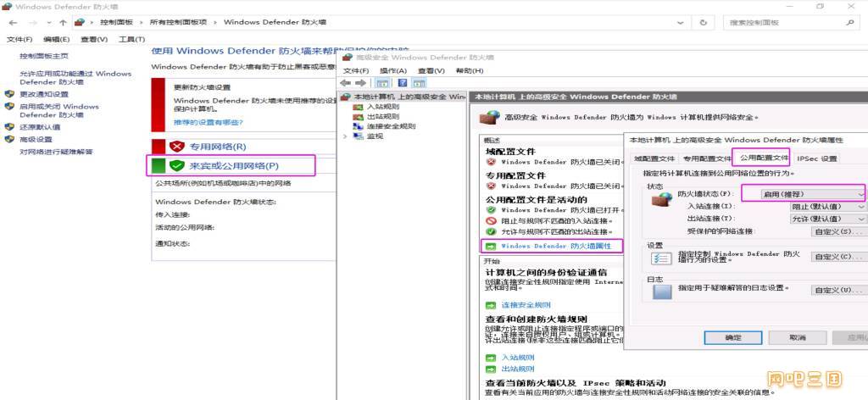Image resolution: width=868 pixels, height=400 pixels.
Task: Click the back arrow in advanced security toolbar
Action: [346, 83]
